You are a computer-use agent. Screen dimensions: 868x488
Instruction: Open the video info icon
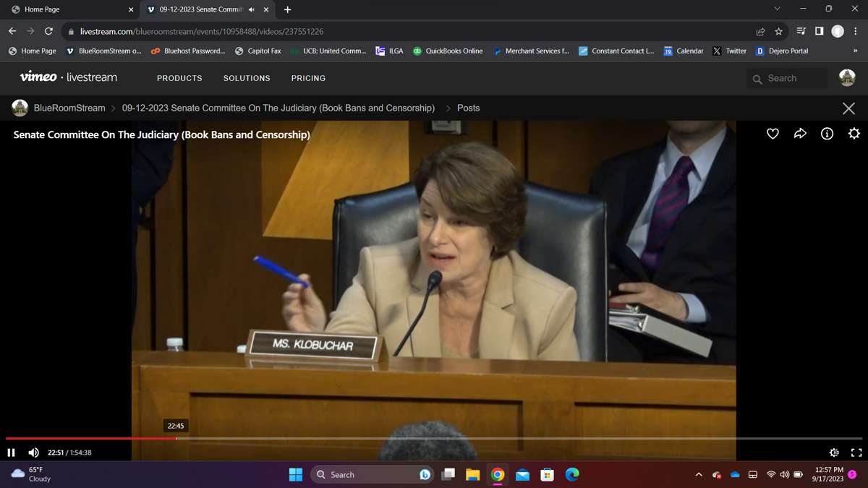pos(827,134)
